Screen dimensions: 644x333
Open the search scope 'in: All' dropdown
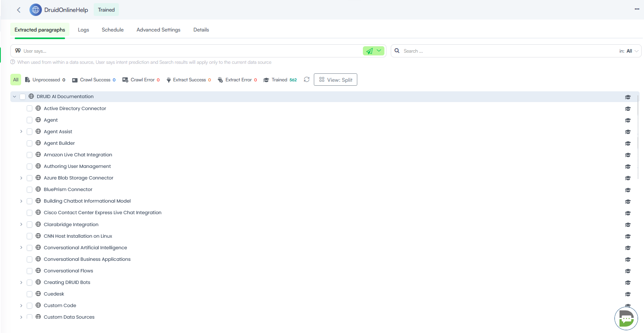(629, 51)
